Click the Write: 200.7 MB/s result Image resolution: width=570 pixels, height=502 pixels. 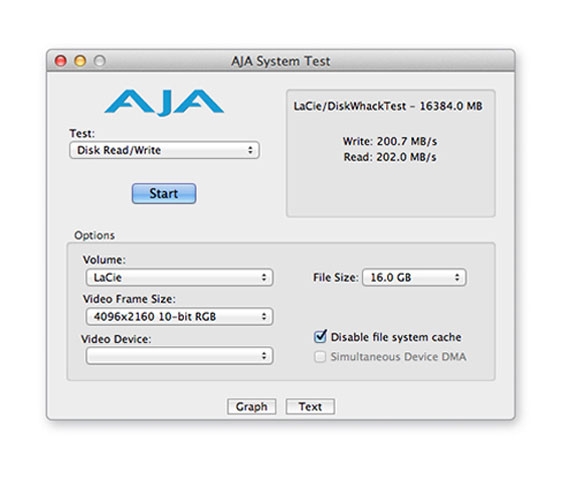tap(390, 141)
